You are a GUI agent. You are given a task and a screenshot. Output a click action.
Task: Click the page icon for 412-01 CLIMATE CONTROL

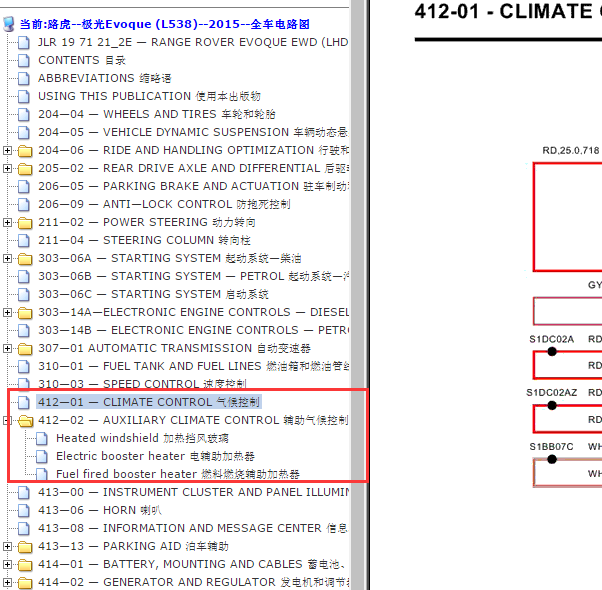(24, 402)
